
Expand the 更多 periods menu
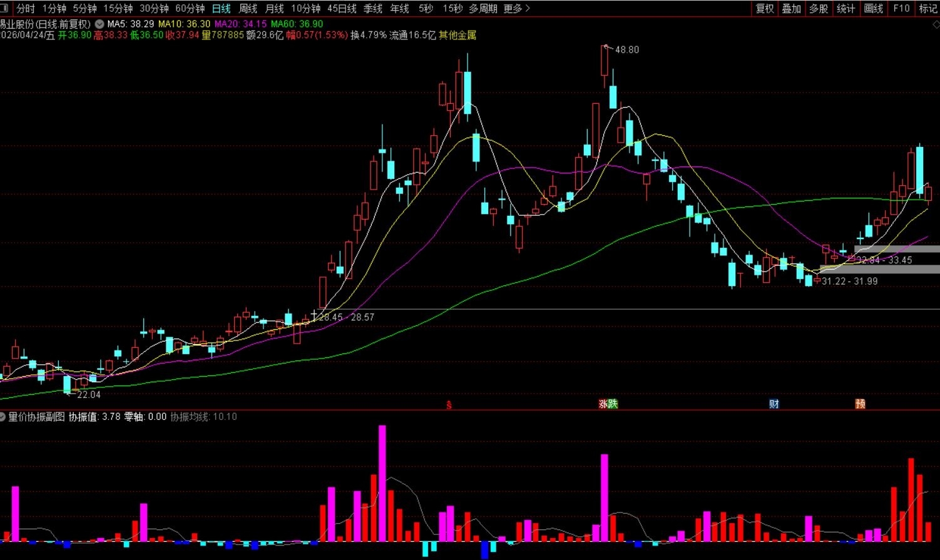click(516, 8)
